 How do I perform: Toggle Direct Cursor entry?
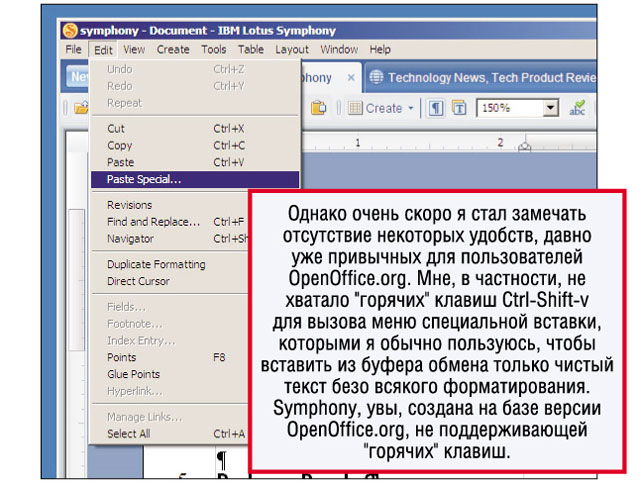click(170, 281)
